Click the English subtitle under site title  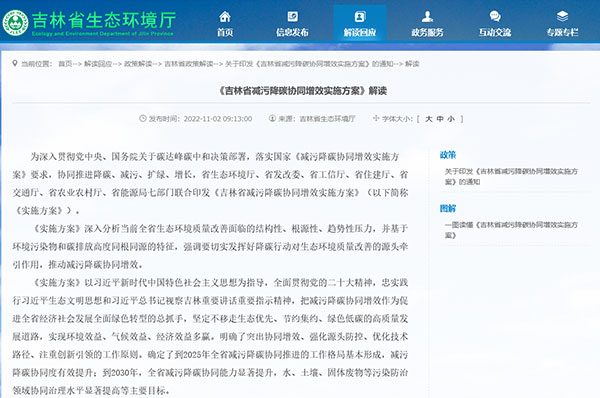point(103,34)
